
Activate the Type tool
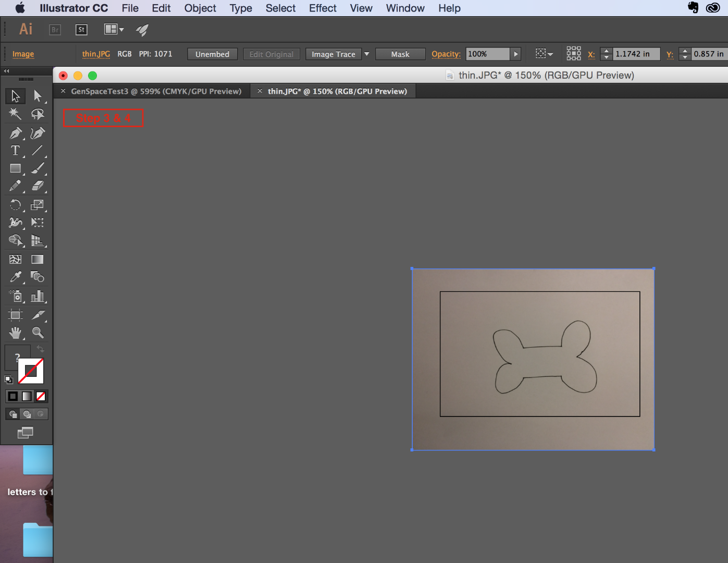click(x=15, y=150)
